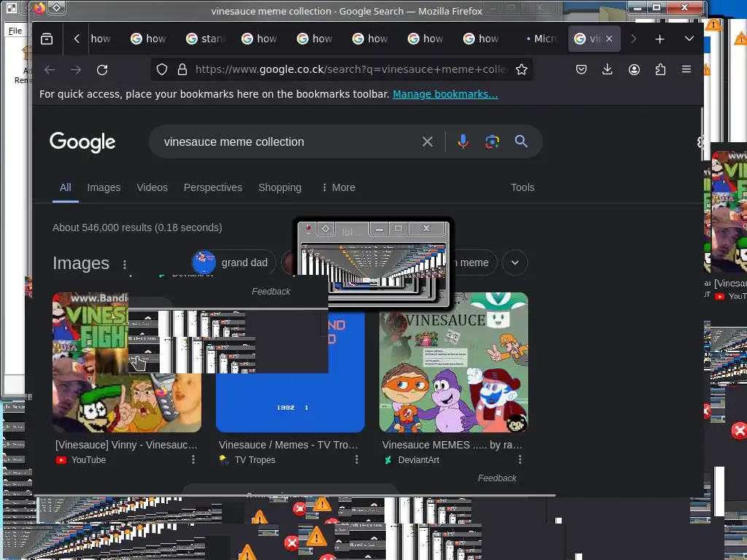Switch to the Perspectives results tab
The width and height of the screenshot is (747, 560).
(213, 187)
